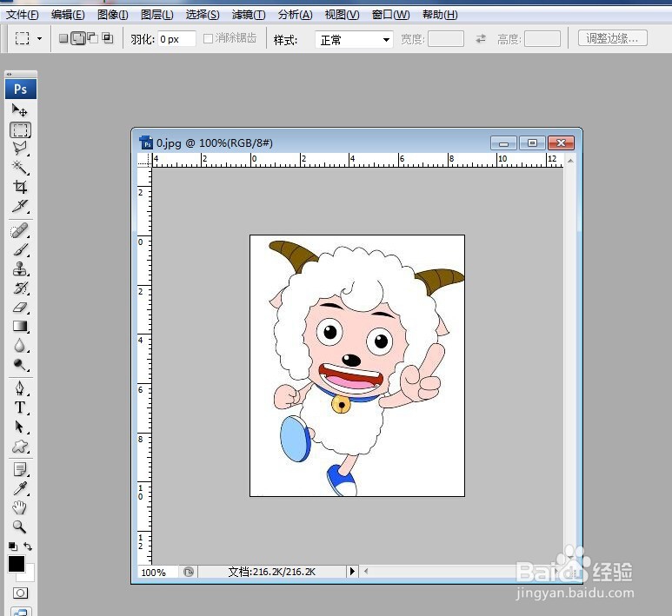Select the Zoom tool
This screenshot has width=672, height=616.
point(20,527)
